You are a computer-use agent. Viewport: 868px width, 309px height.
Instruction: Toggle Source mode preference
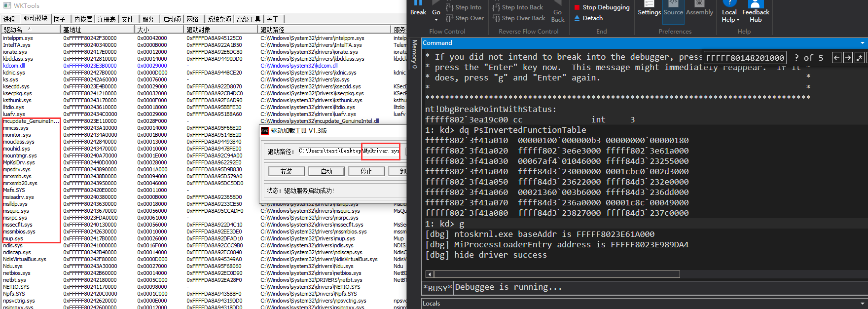tap(673, 9)
